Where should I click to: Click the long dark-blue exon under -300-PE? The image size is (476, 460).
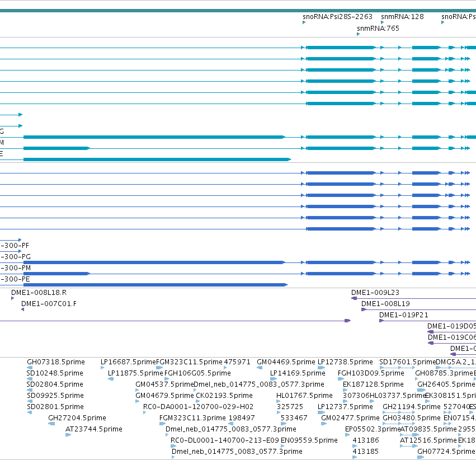point(155,285)
